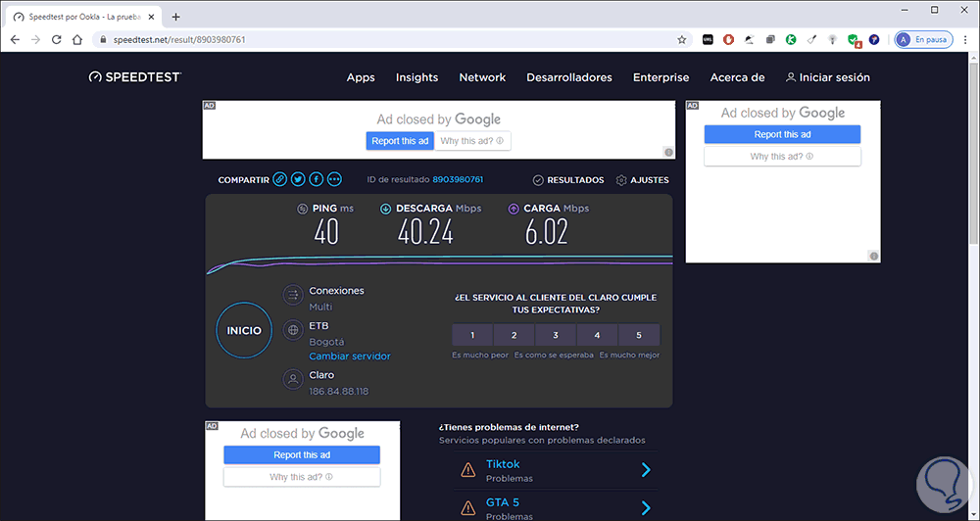The height and width of the screenshot is (521, 980).
Task: Open a new browser tab
Action: [x=175, y=17]
